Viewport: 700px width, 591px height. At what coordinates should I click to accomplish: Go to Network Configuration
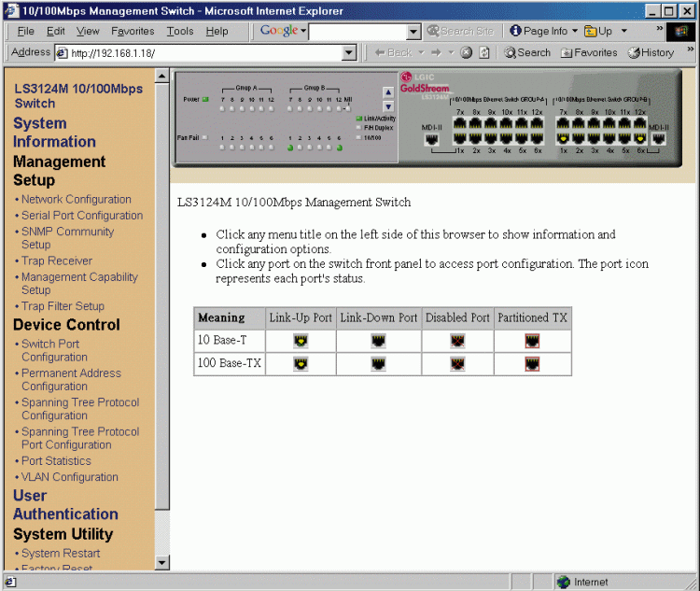pos(77,199)
